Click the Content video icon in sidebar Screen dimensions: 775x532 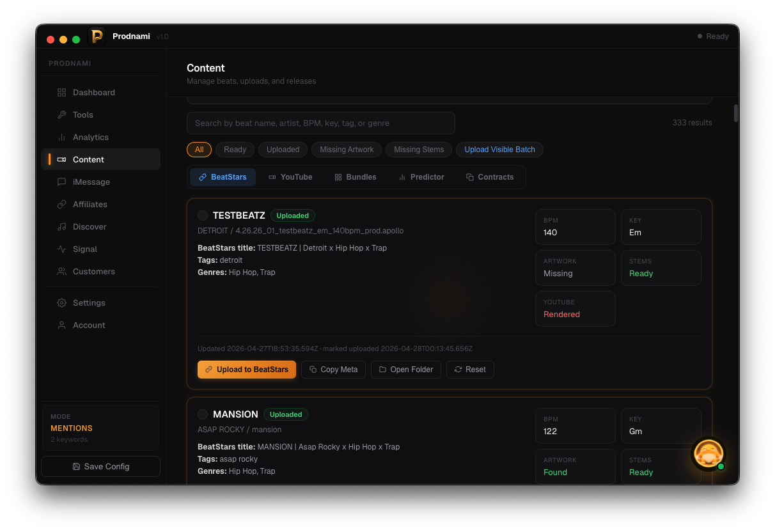(61, 159)
